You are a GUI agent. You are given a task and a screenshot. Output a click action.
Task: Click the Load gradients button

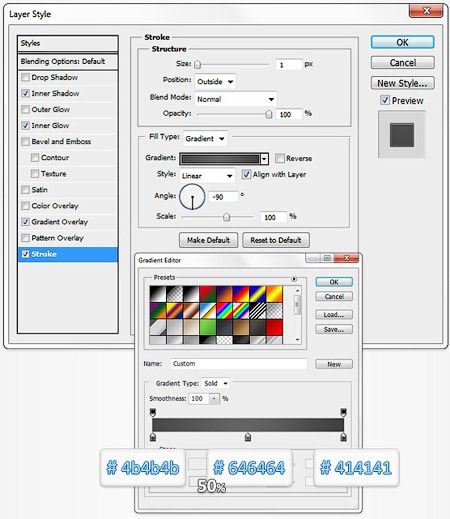click(x=334, y=314)
